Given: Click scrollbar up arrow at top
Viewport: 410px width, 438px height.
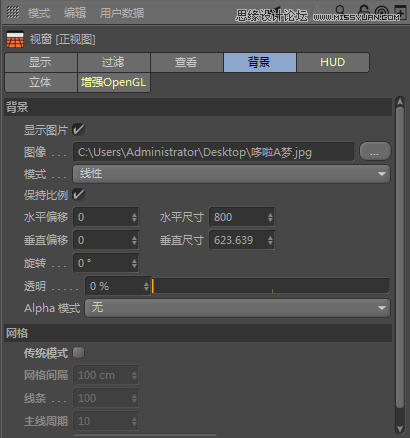Looking at the screenshot, I should 400,102.
